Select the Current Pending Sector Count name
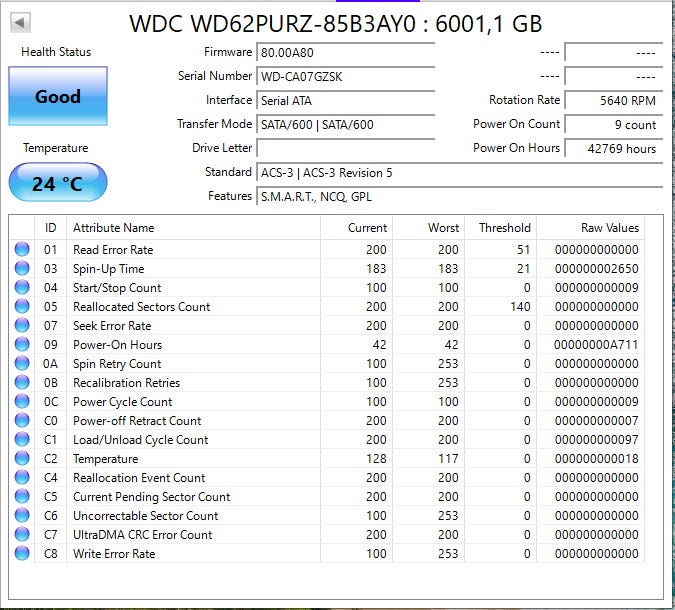 (x=152, y=497)
